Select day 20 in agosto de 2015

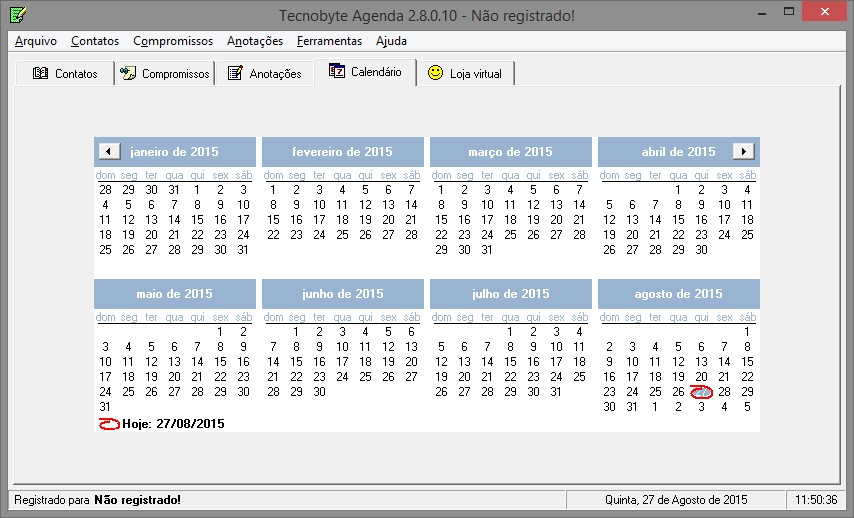pyautogui.click(x=701, y=376)
